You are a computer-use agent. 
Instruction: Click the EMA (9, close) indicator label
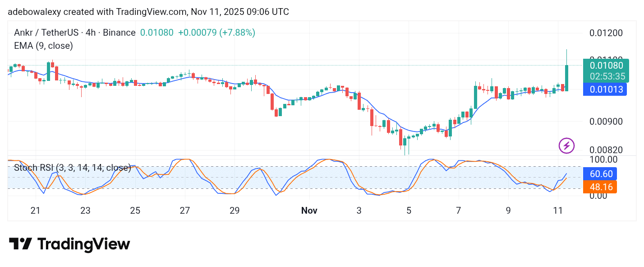43,46
